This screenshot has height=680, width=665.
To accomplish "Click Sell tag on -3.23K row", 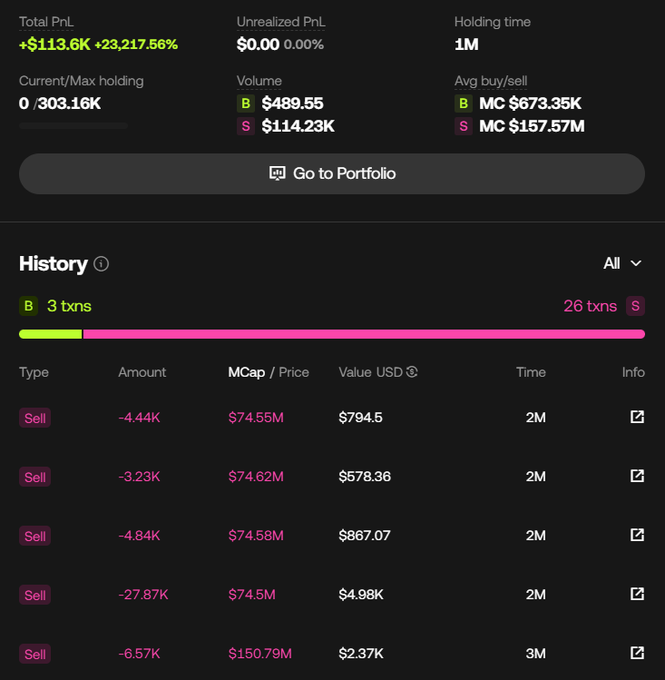I will tap(35, 477).
